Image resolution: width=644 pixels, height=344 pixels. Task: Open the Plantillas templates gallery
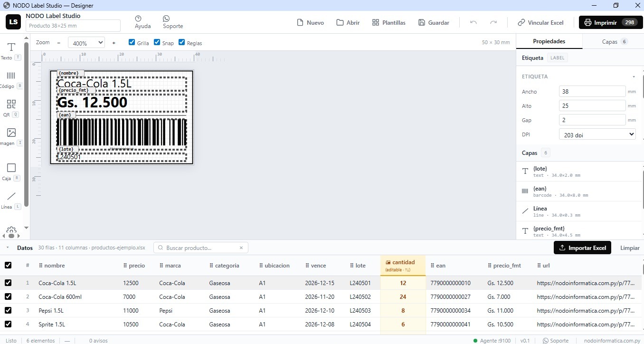389,22
